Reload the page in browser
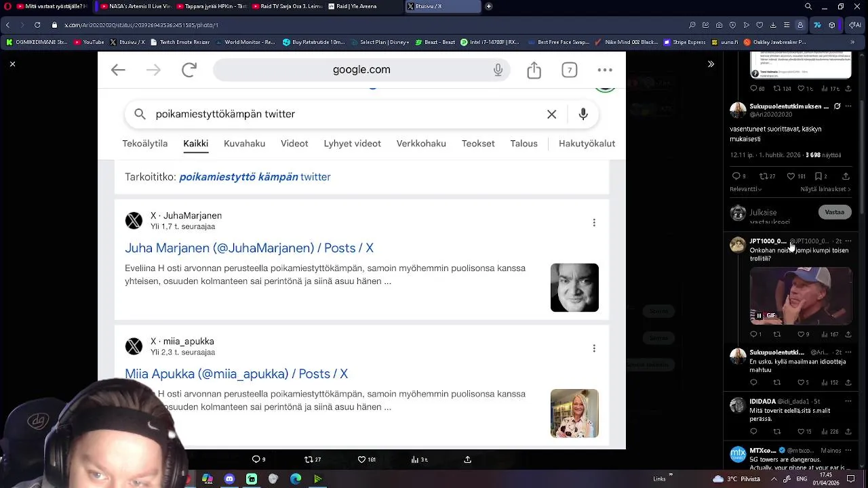Image resolution: width=868 pixels, height=488 pixels. point(37,25)
